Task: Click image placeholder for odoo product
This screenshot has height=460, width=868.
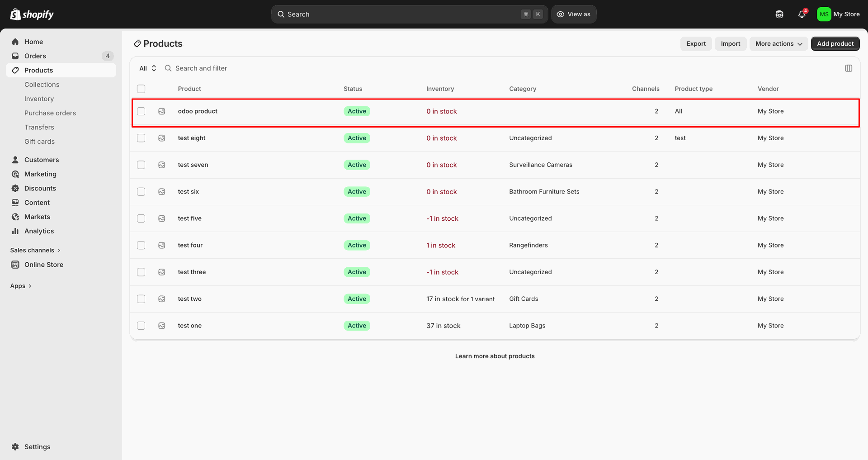Action: (x=162, y=111)
